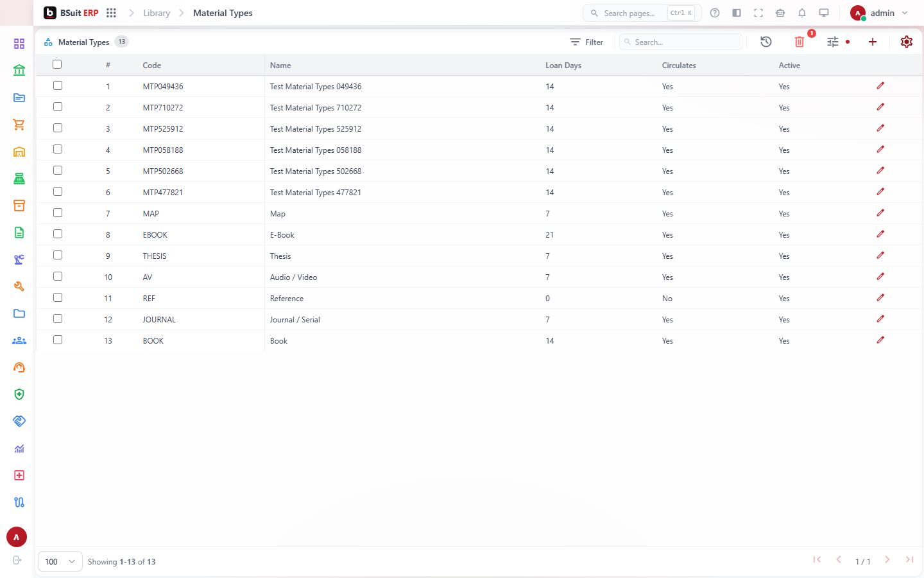This screenshot has height=578, width=924.
Task: Edit the Reference row with pencil icon
Action: 880,298
